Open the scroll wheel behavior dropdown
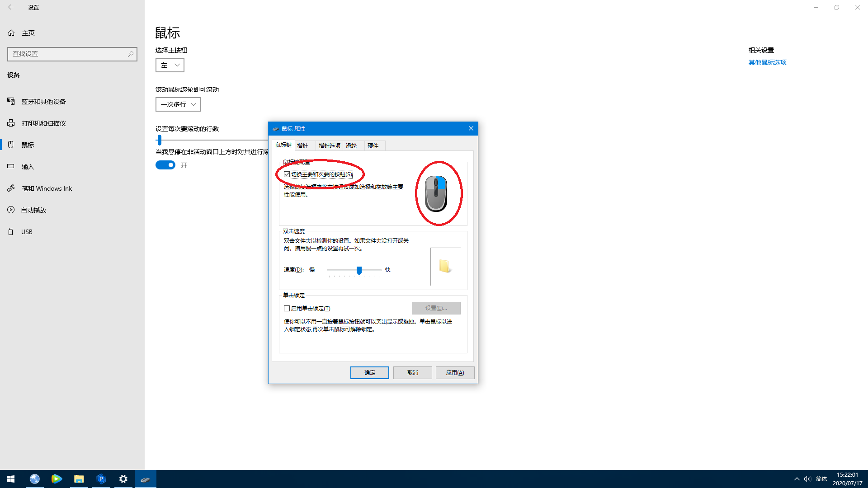 click(178, 104)
